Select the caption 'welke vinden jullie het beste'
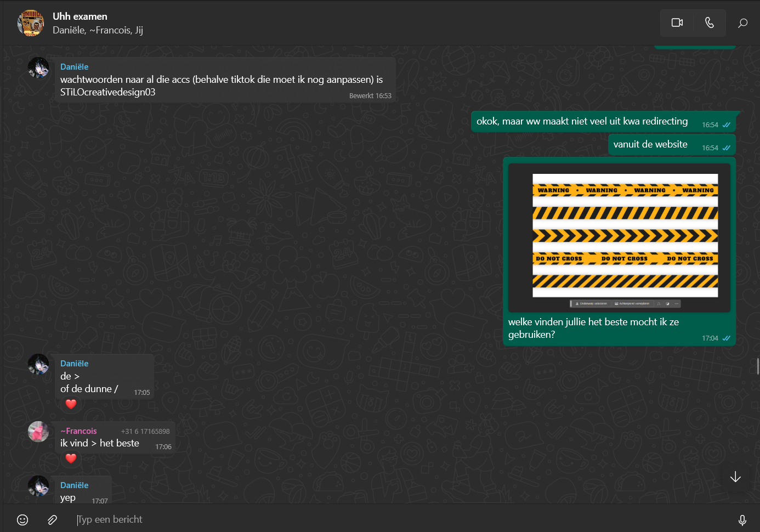Viewport: 760px width, 532px height. pos(593,328)
